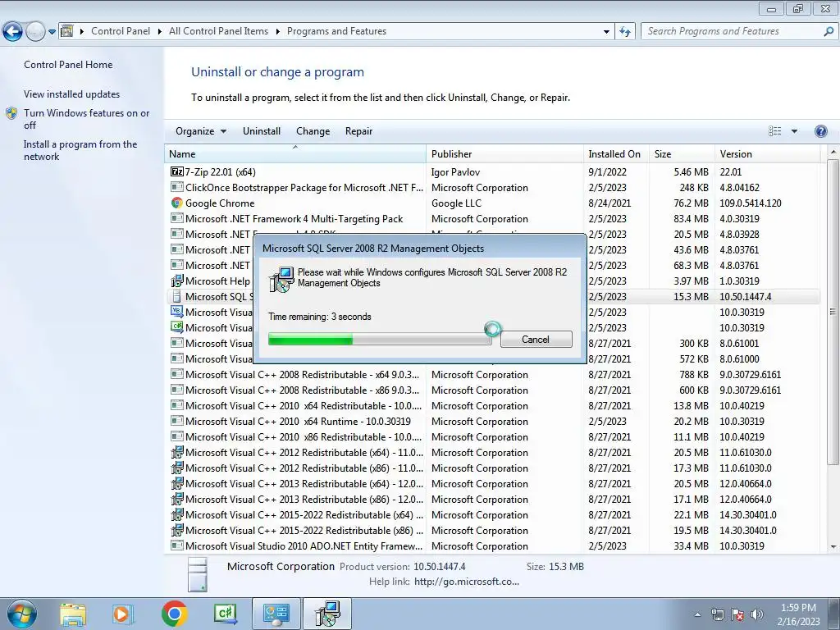
Task: Open the Organize dropdown menu
Action: coord(201,131)
